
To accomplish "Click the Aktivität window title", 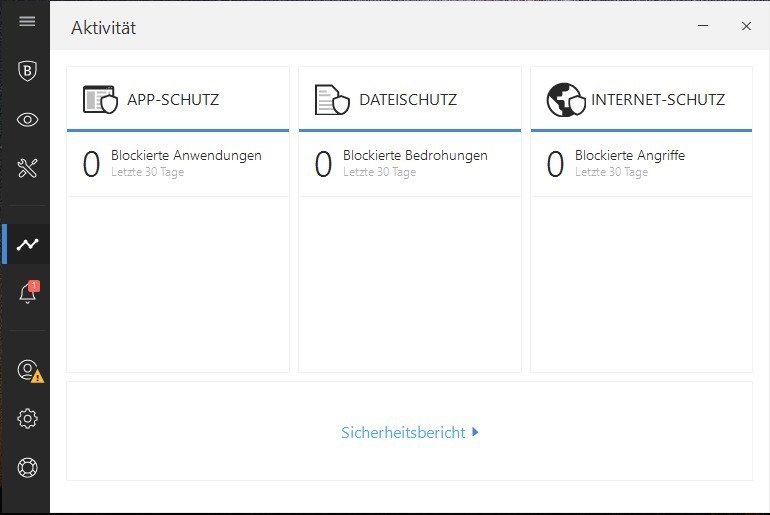I will [x=104, y=28].
